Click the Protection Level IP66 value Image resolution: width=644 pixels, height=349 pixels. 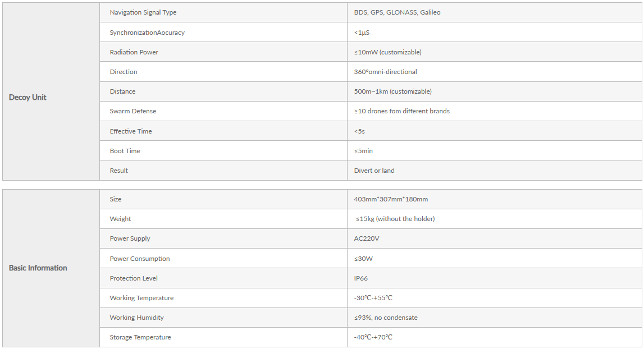[x=360, y=278]
